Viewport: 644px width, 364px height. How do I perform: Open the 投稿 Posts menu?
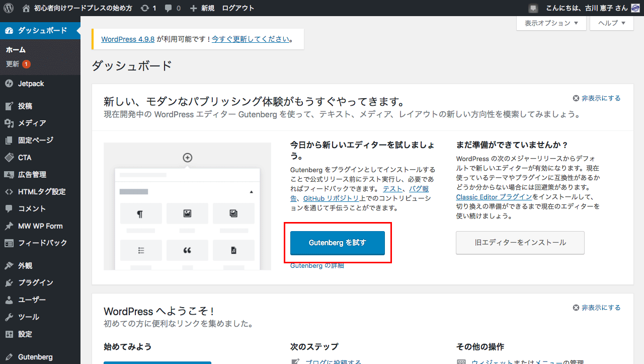pos(25,106)
